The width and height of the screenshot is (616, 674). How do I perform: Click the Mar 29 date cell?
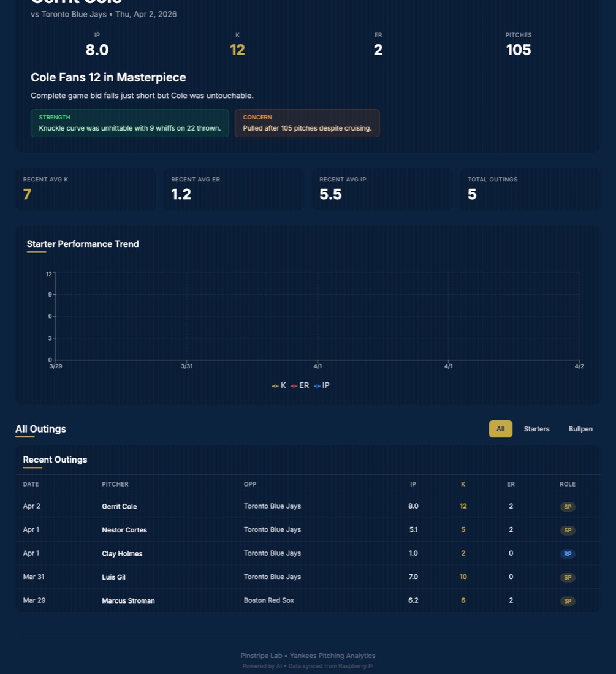tap(34, 600)
